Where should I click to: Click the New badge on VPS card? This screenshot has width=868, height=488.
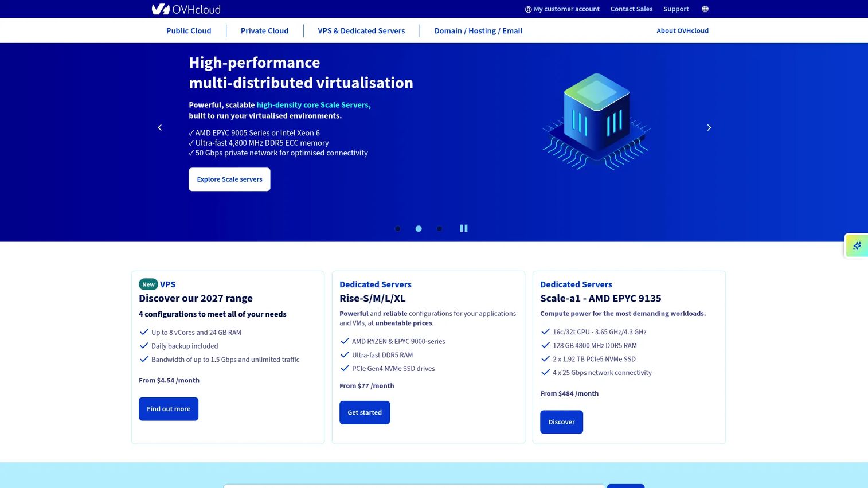pos(148,284)
